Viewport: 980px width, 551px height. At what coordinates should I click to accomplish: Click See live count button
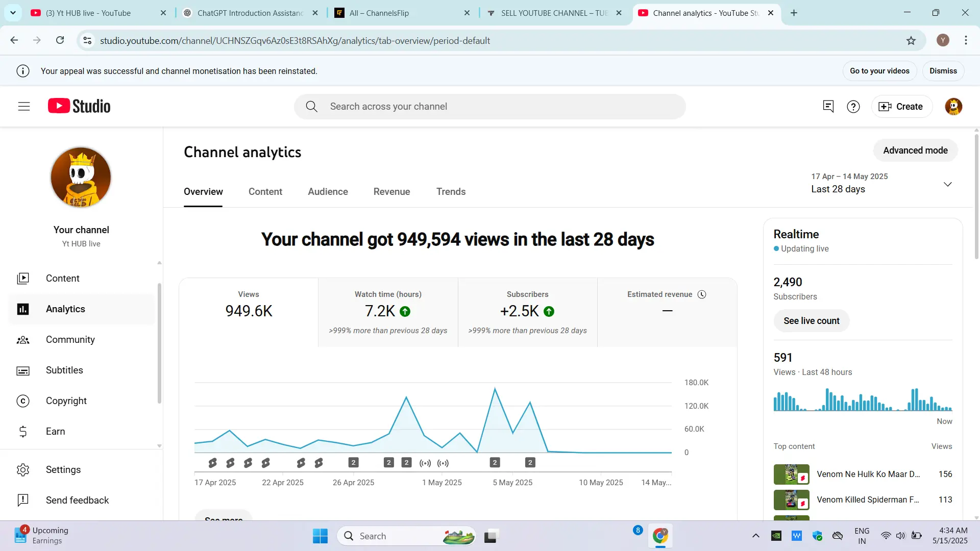pos(811,321)
